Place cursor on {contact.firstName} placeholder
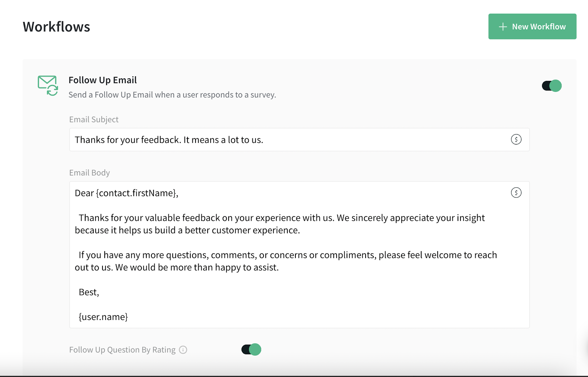Viewport: 588px width, 377px height. tap(136, 193)
